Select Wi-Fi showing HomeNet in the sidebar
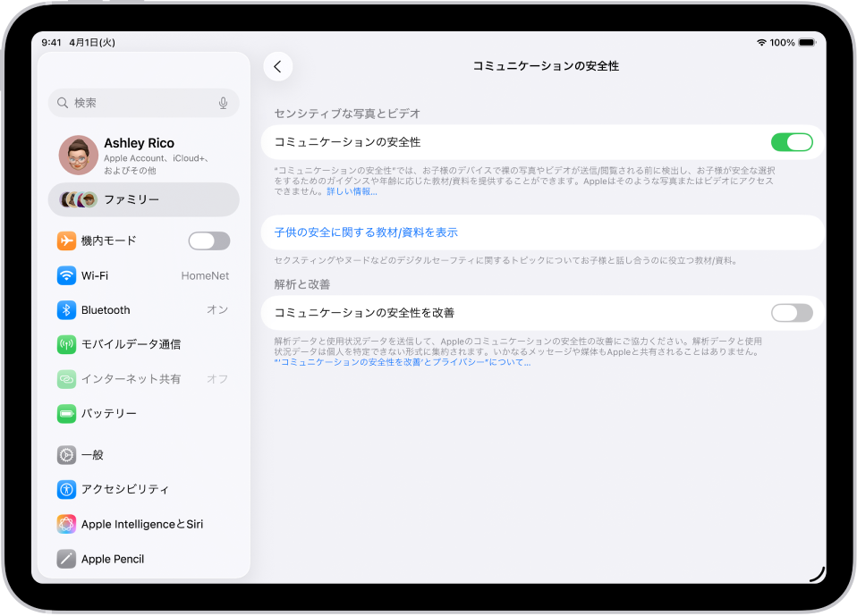This screenshot has width=857, height=616. (x=143, y=275)
